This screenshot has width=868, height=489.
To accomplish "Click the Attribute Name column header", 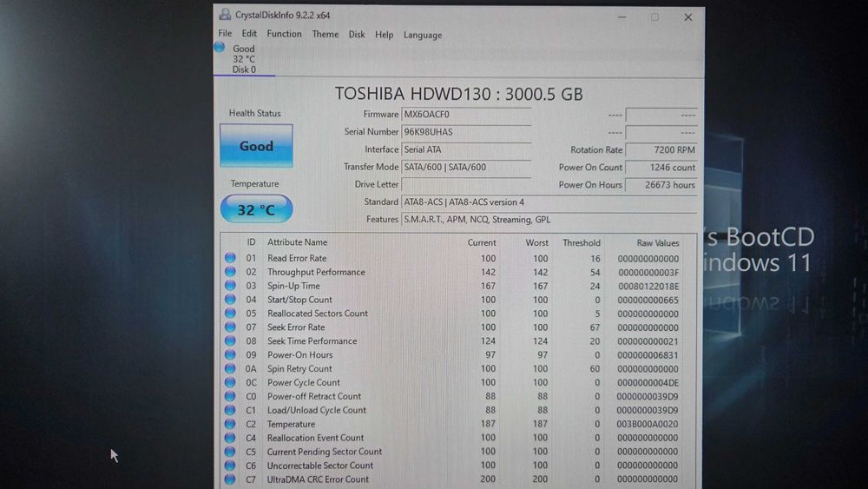I will point(297,242).
